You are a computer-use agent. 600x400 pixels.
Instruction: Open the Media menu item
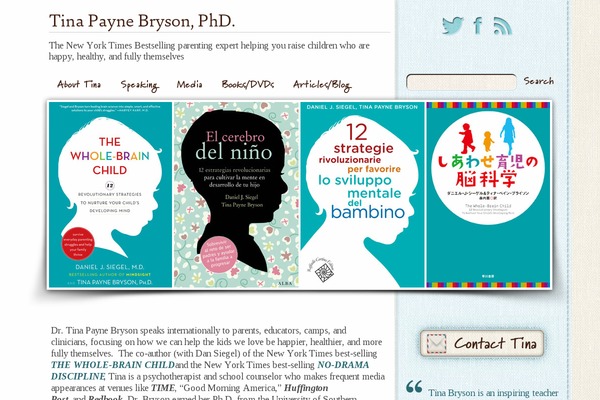coord(189,84)
